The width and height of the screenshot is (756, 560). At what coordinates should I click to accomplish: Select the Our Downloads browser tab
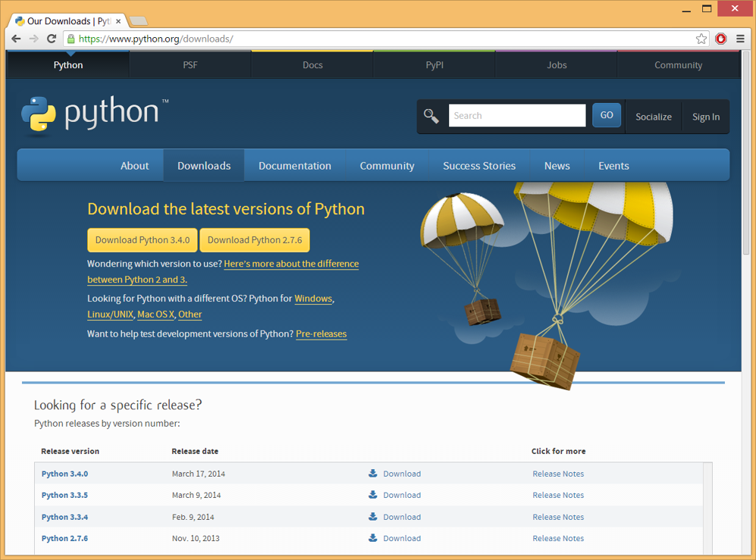click(67, 21)
